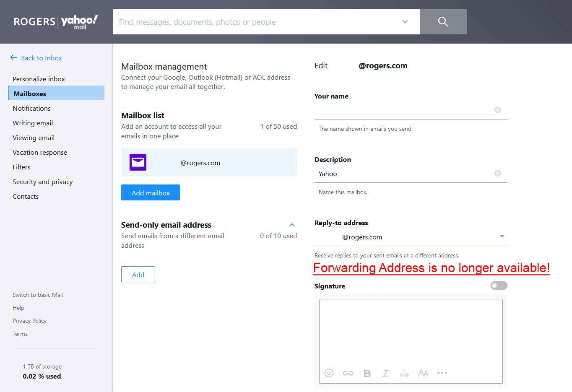Image resolution: width=572 pixels, height=392 pixels.
Task: Open the signature text color picker
Action: 404,373
